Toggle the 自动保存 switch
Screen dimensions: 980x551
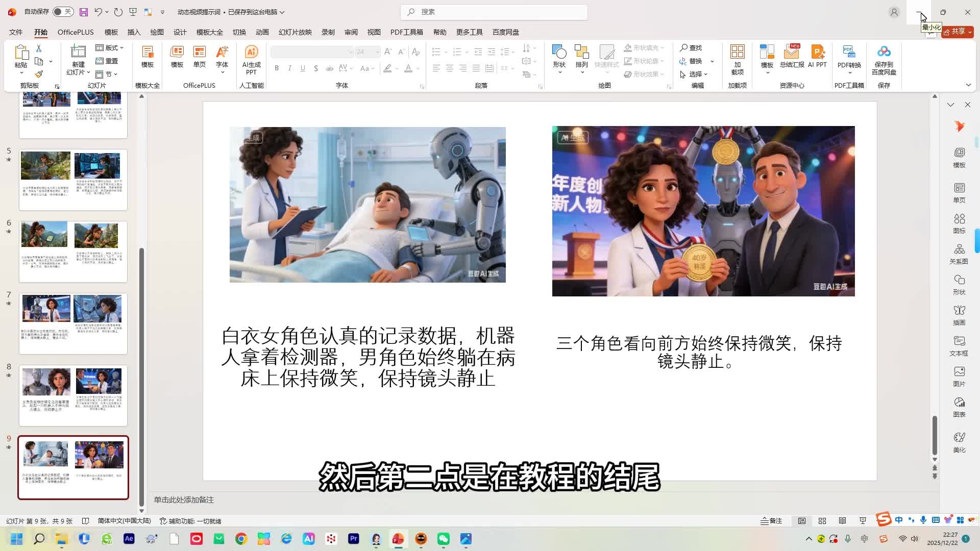tap(63, 12)
